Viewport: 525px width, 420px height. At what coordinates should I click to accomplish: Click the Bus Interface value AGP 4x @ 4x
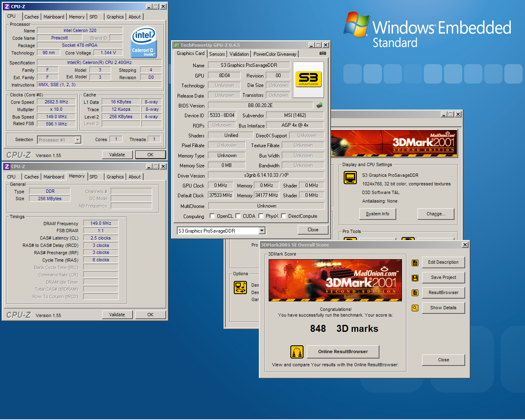(x=295, y=125)
